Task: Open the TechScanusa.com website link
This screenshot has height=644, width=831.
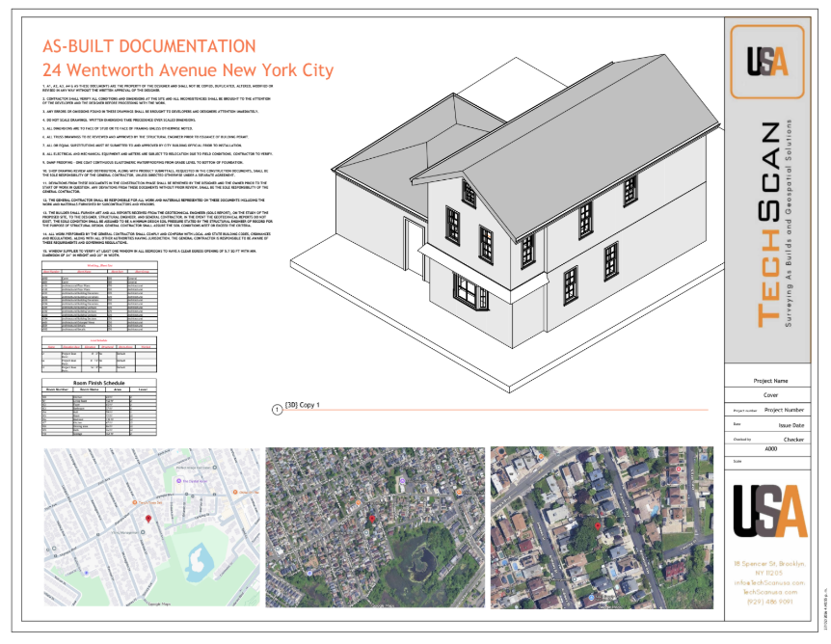Action: click(x=769, y=591)
